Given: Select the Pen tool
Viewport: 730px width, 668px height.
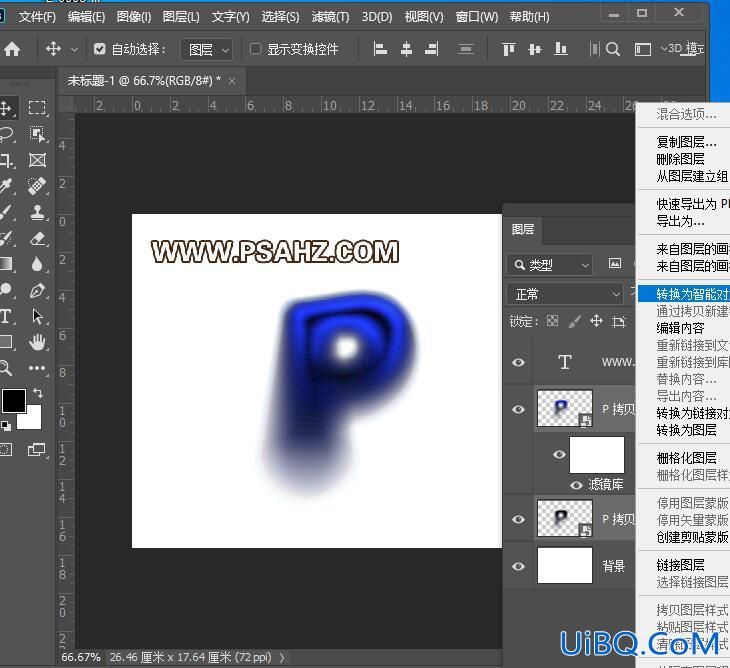Looking at the screenshot, I should [x=37, y=290].
